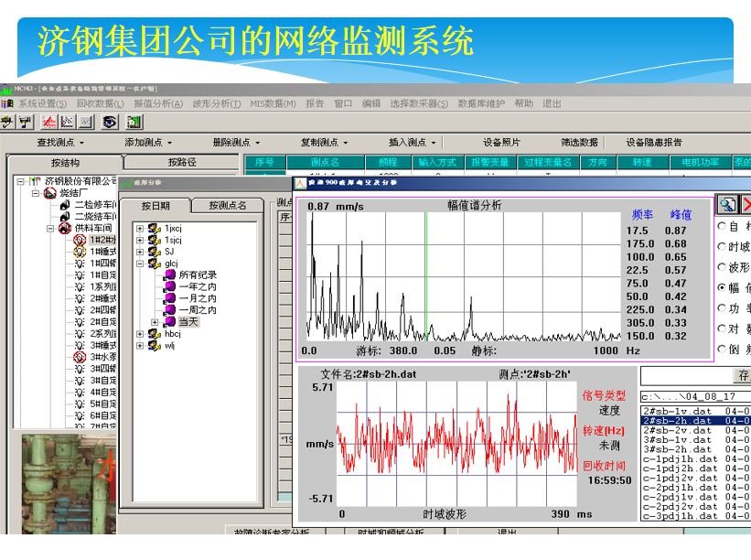This screenshot has width=751, height=560.
Task: Click the eye icon in the toolbar
Action: coord(109,122)
